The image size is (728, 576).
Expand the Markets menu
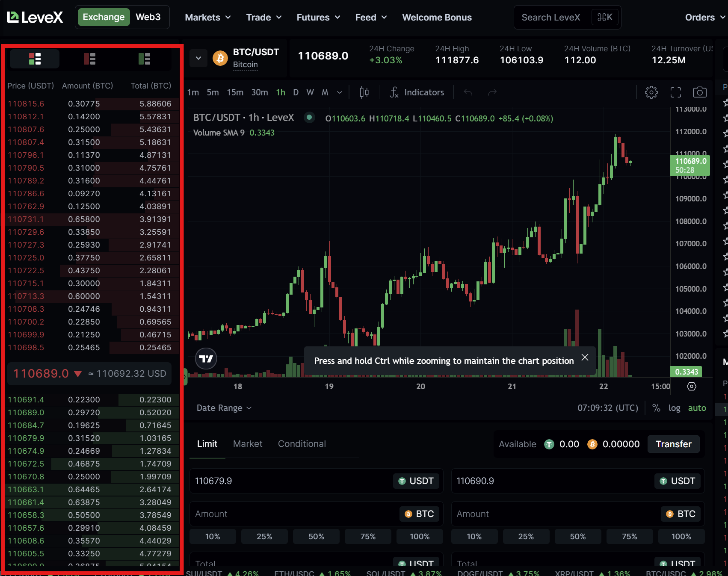[208, 18]
